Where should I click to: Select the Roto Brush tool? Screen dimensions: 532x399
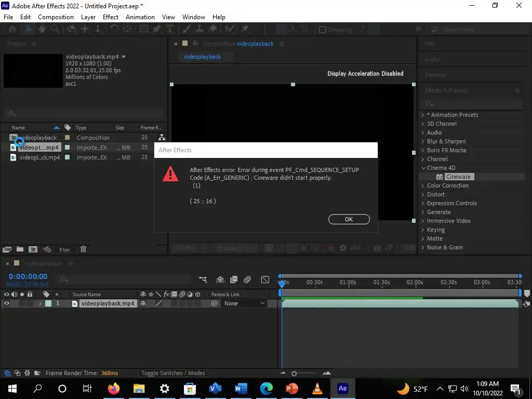[229, 29]
